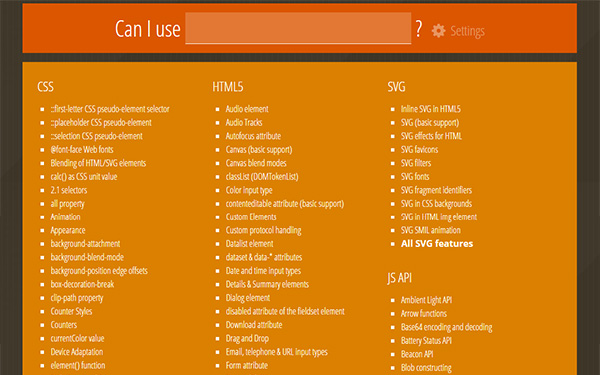Open Form attribute link
This screenshot has height=375, width=600.
pos(247,365)
